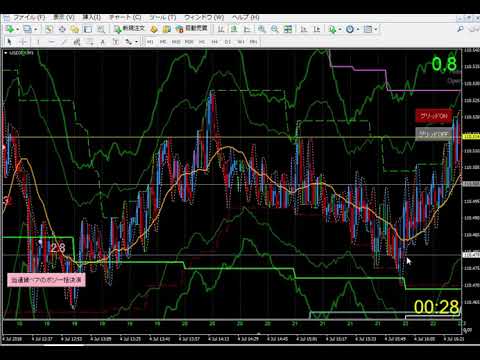Select the Fibonacci retracement tool
The image size is (480, 360).
(90, 42)
